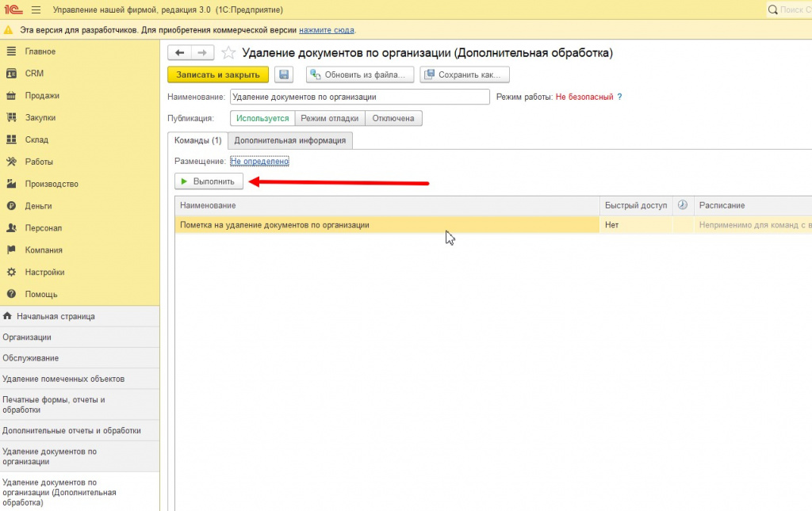The height and width of the screenshot is (511, 812).
Task: Switch to Дополнительная информация tab
Action: [x=290, y=141]
